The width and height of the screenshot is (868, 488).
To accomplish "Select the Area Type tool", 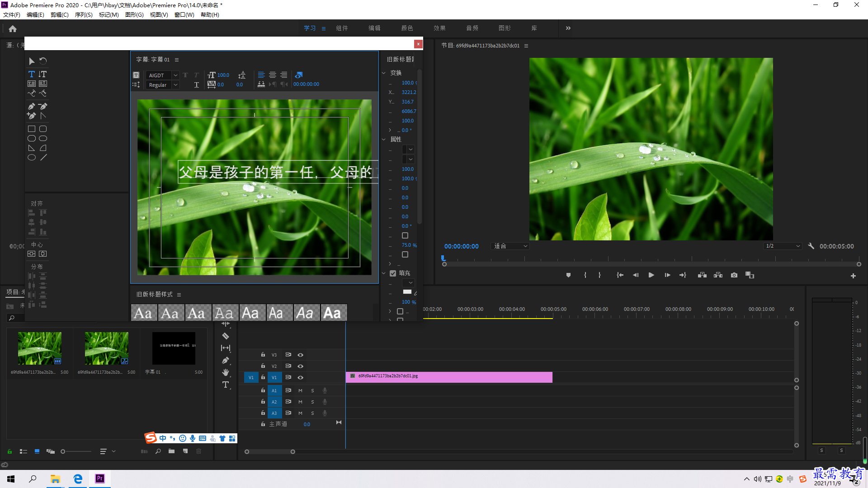I will [32, 84].
